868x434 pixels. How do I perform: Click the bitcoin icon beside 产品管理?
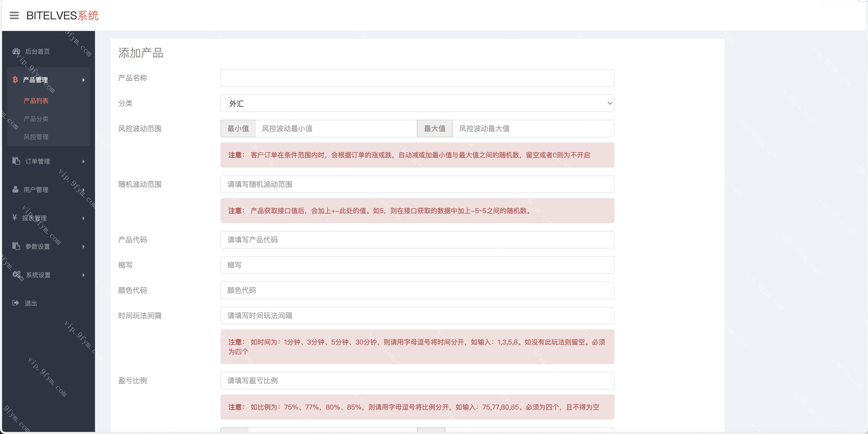pyautogui.click(x=15, y=80)
